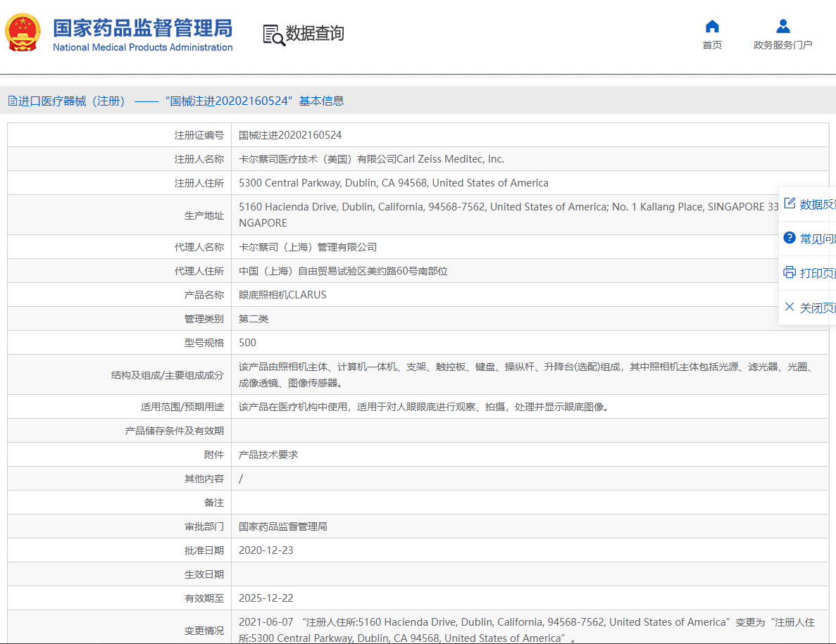Select the approving department 国家药品监督管理局 value
The width and height of the screenshot is (836, 644).
point(282,526)
